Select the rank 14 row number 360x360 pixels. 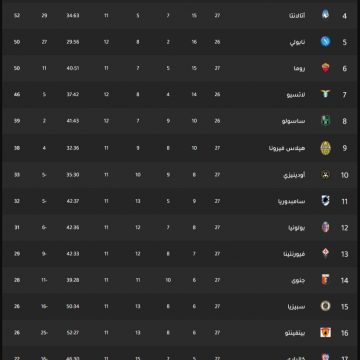point(344,280)
